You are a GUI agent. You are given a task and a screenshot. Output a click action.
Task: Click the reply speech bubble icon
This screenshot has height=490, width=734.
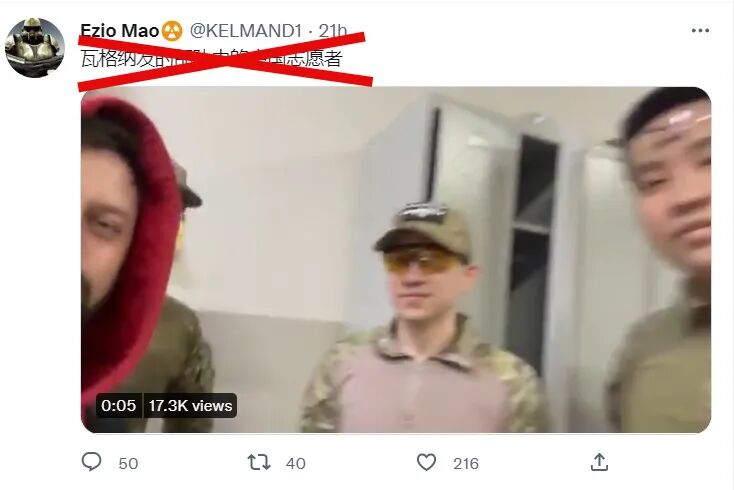pyautogui.click(x=91, y=462)
